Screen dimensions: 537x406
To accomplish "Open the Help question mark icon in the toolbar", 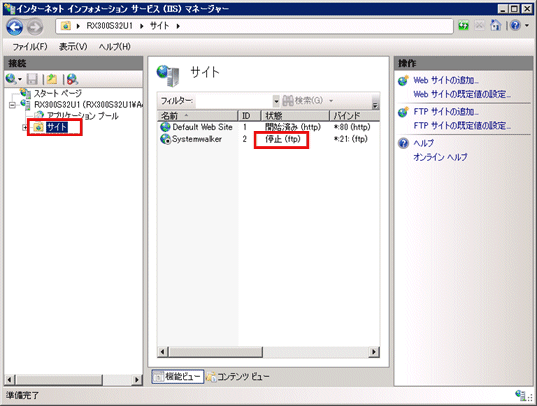I will [x=515, y=25].
